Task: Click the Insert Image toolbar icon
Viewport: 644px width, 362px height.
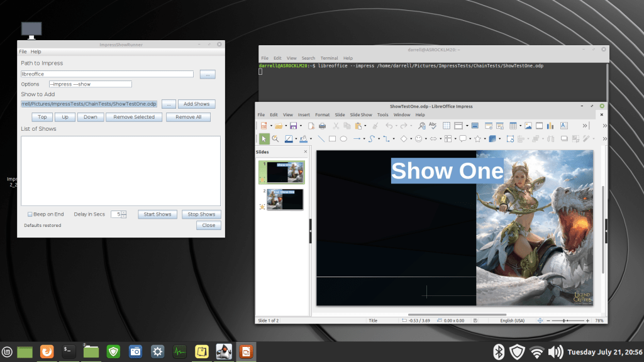Action: (528, 126)
